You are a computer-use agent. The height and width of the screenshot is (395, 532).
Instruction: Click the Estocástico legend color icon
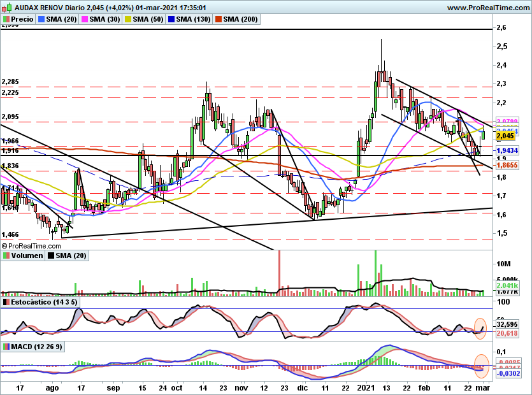pyautogui.click(x=6, y=302)
